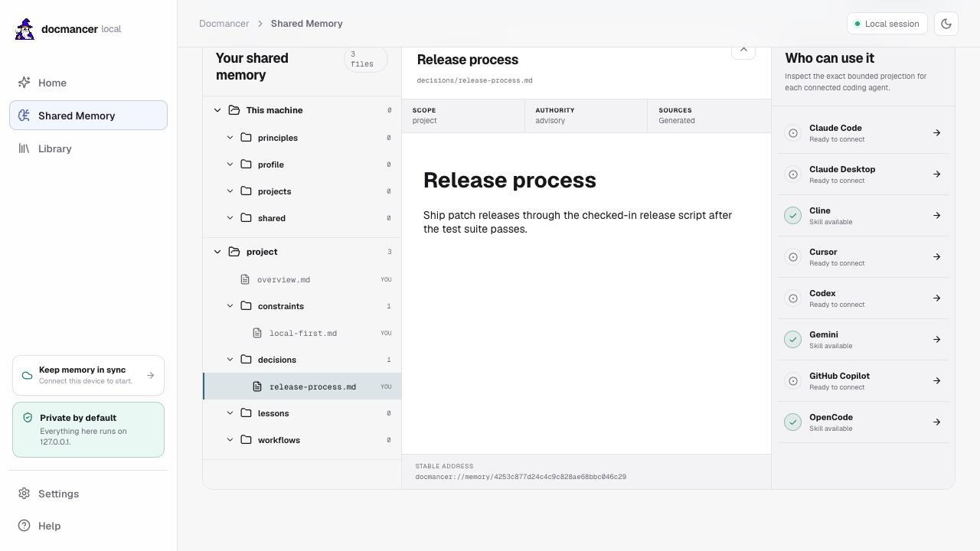This screenshot has width=980, height=551.
Task: Click the 3 files badge
Action: 366,59
